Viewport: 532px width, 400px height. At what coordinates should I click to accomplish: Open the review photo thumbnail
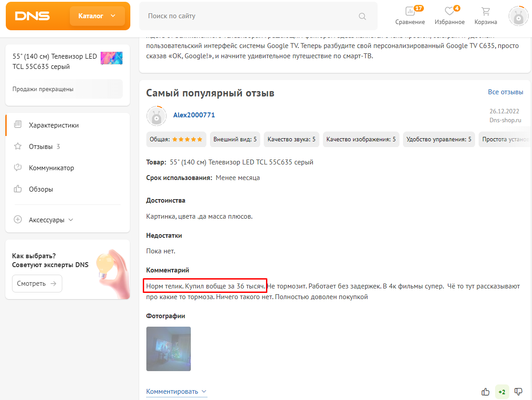click(168, 349)
